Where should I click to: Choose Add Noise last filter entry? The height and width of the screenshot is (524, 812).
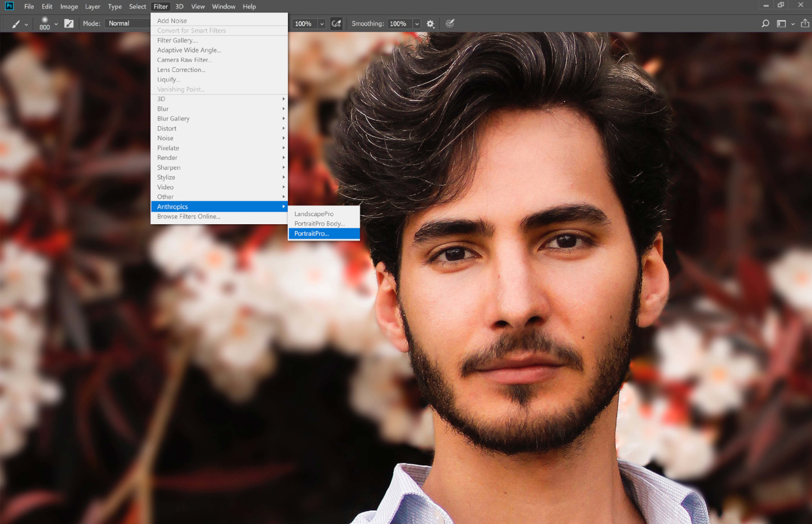pyautogui.click(x=219, y=21)
